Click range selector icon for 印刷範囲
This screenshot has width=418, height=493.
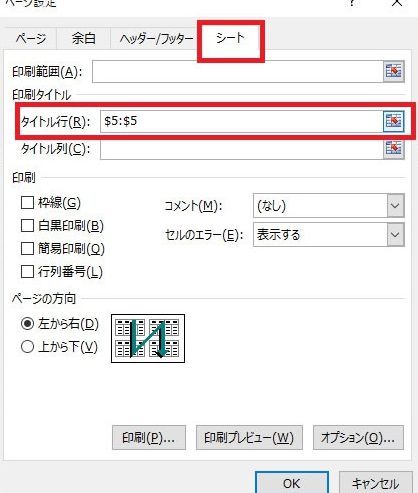coord(394,71)
